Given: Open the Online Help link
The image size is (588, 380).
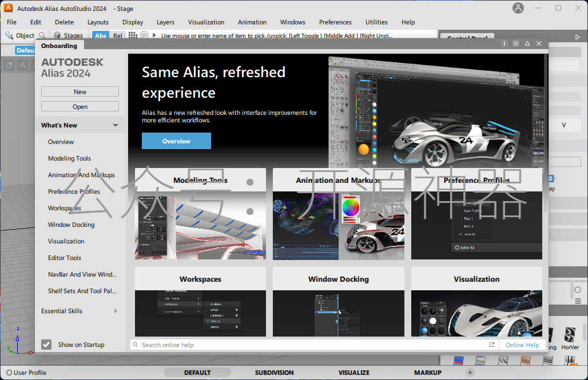Looking at the screenshot, I should click(522, 345).
